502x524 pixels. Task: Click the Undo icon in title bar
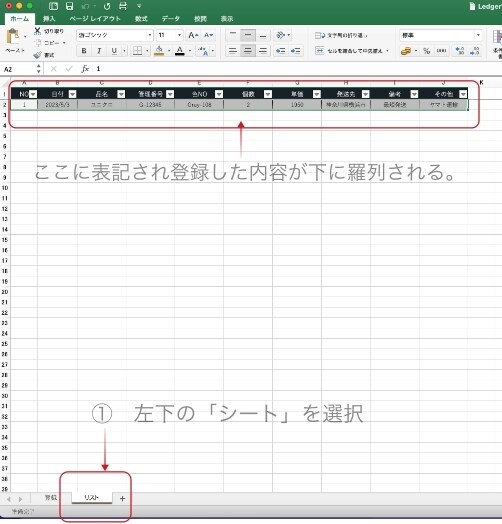click(x=86, y=6)
